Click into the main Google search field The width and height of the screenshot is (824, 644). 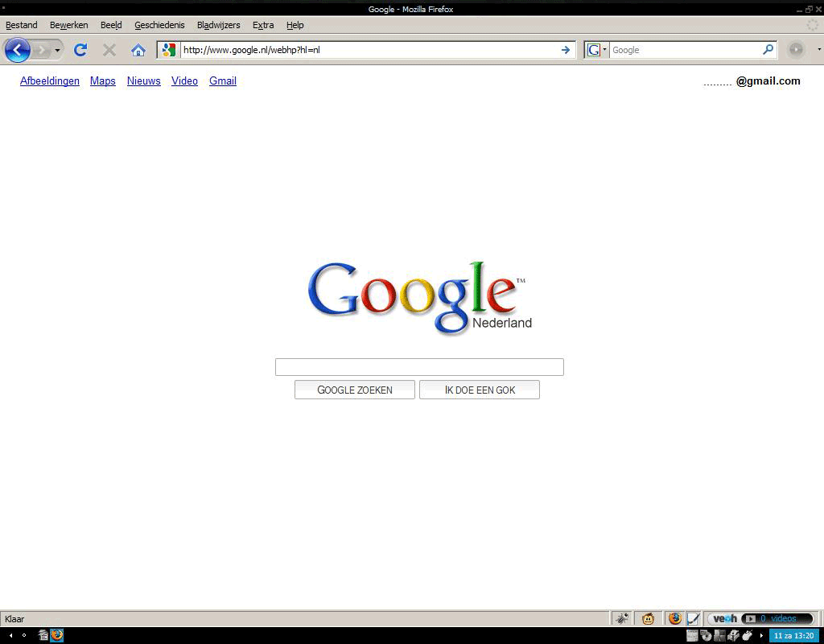coord(419,367)
